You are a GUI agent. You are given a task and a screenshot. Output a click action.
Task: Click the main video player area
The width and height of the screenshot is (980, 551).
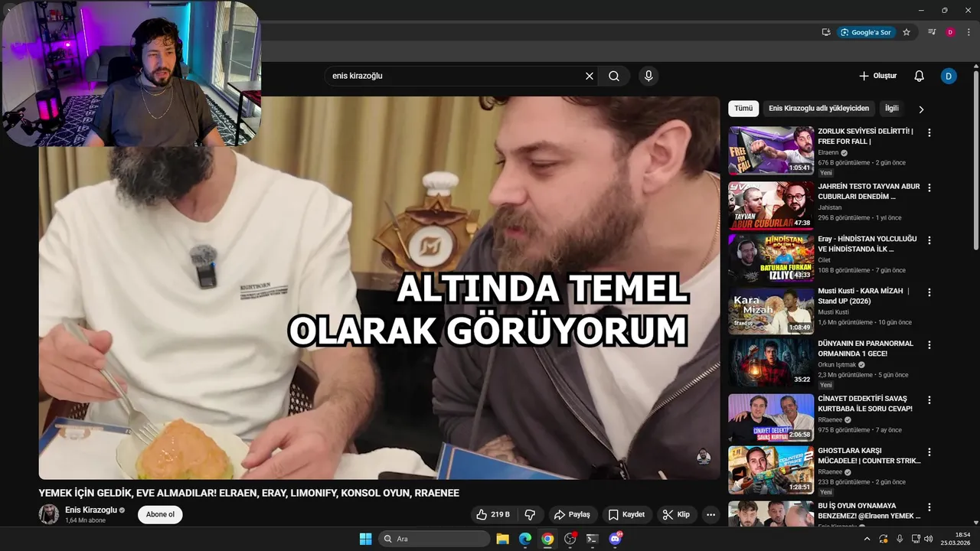tap(380, 288)
